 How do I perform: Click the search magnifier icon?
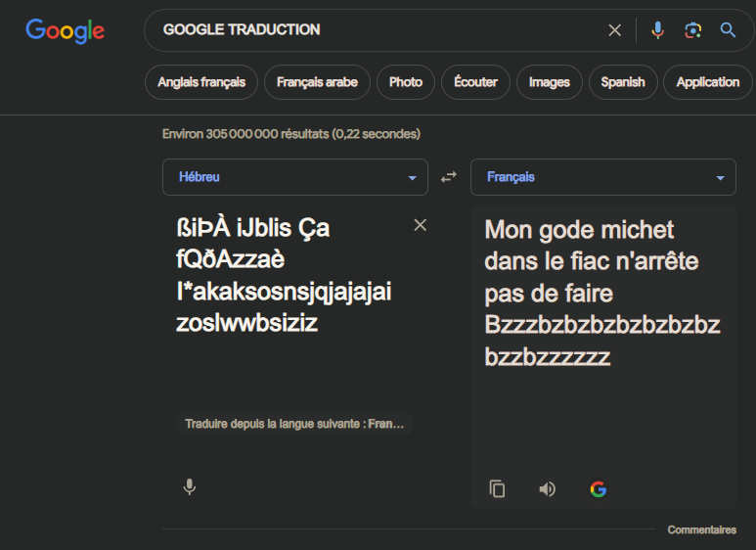click(x=728, y=30)
